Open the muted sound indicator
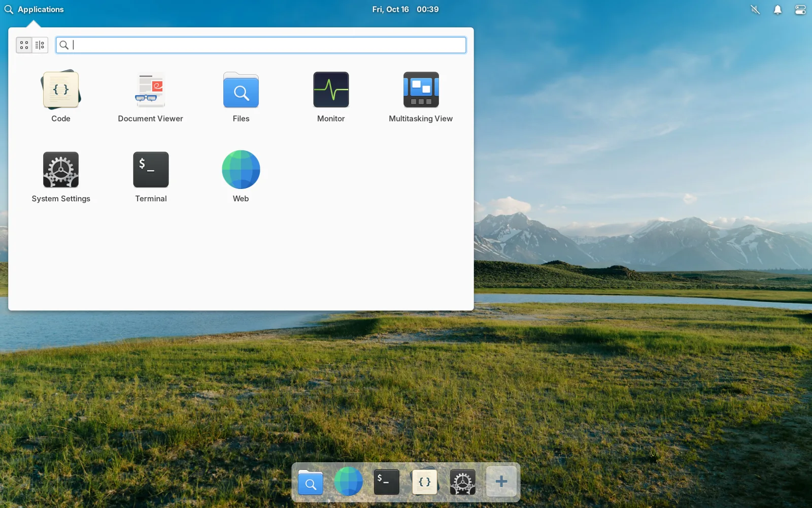812x508 pixels. point(755,10)
